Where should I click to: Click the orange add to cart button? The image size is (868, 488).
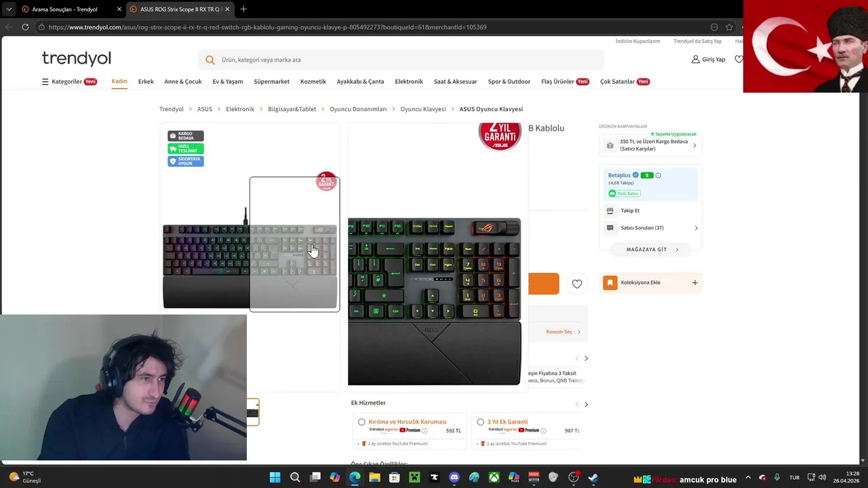544,284
